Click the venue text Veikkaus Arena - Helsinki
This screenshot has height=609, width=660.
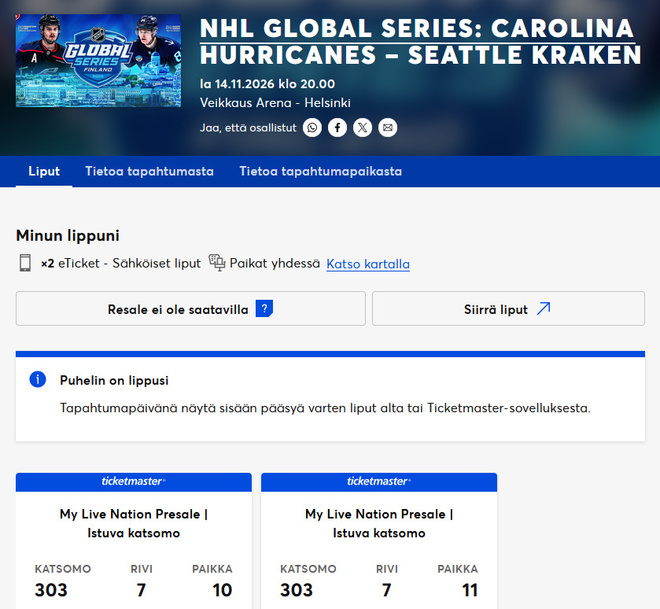pos(275,103)
